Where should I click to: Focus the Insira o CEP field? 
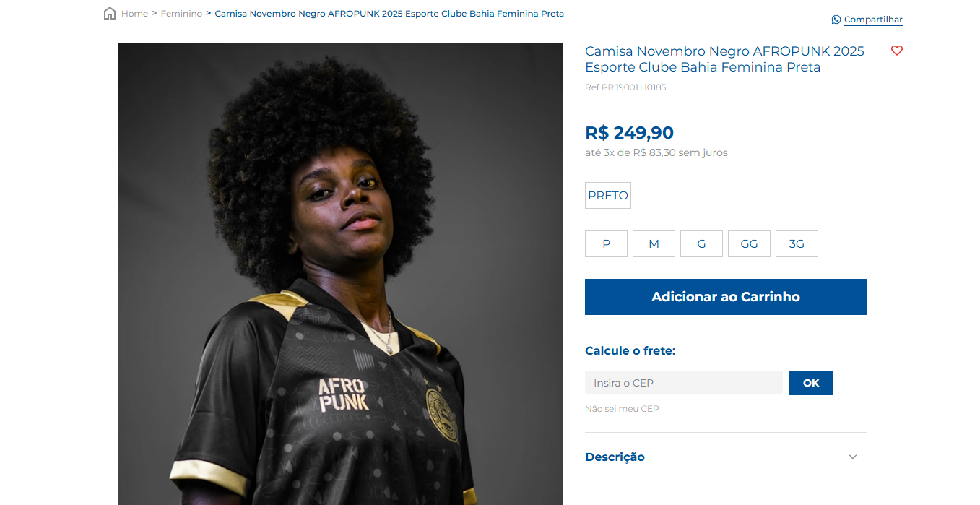(684, 383)
